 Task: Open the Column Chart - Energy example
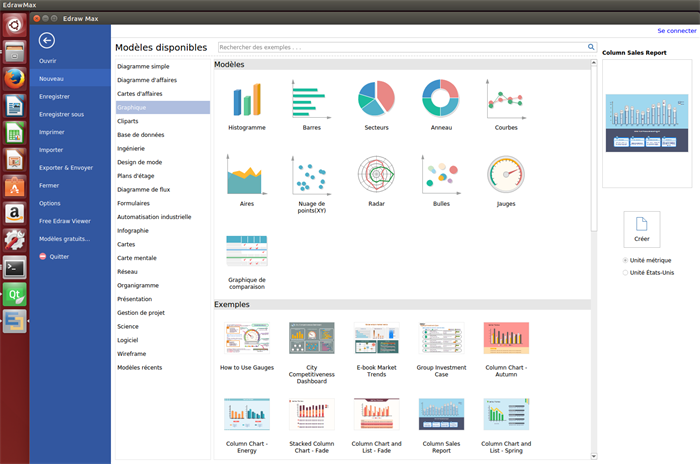coord(247,426)
